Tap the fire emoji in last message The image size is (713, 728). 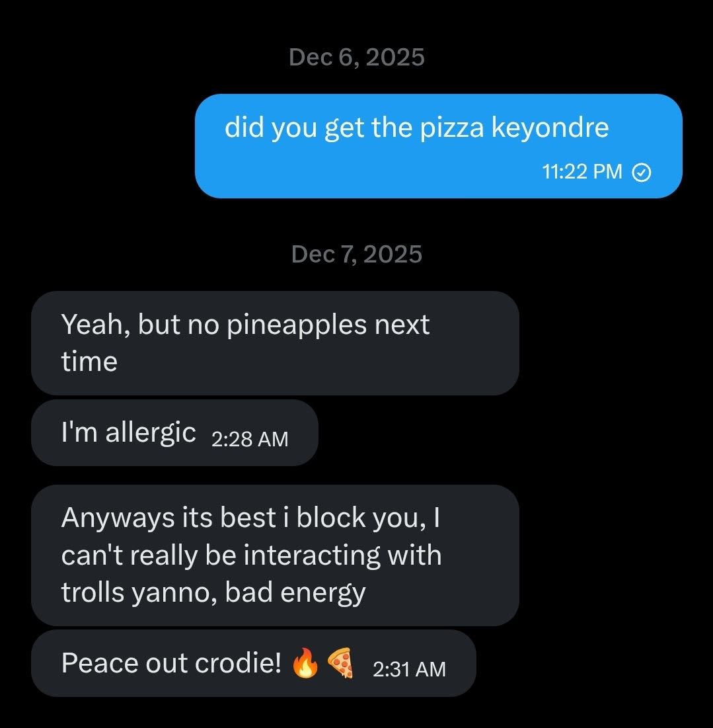[305, 663]
